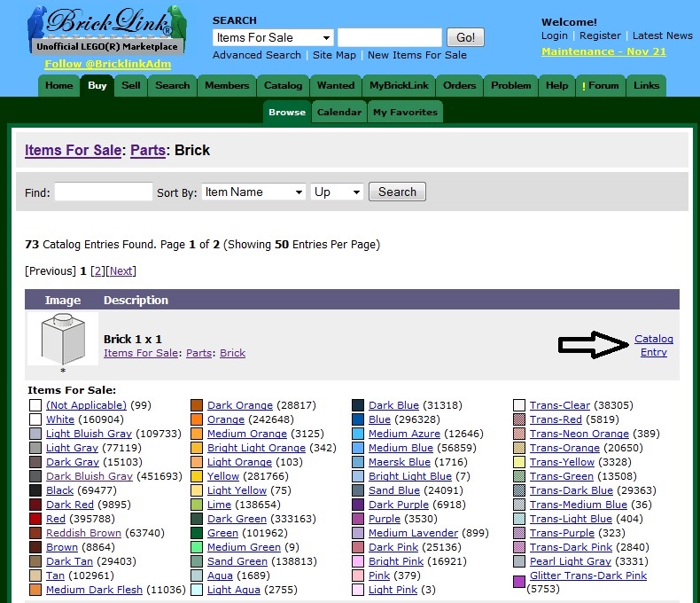Click the Follow @BricklinkAdm link

pyautogui.click(x=107, y=64)
